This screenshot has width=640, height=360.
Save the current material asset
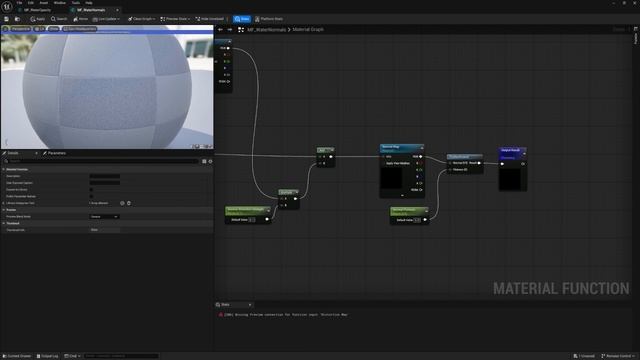(x=6, y=19)
